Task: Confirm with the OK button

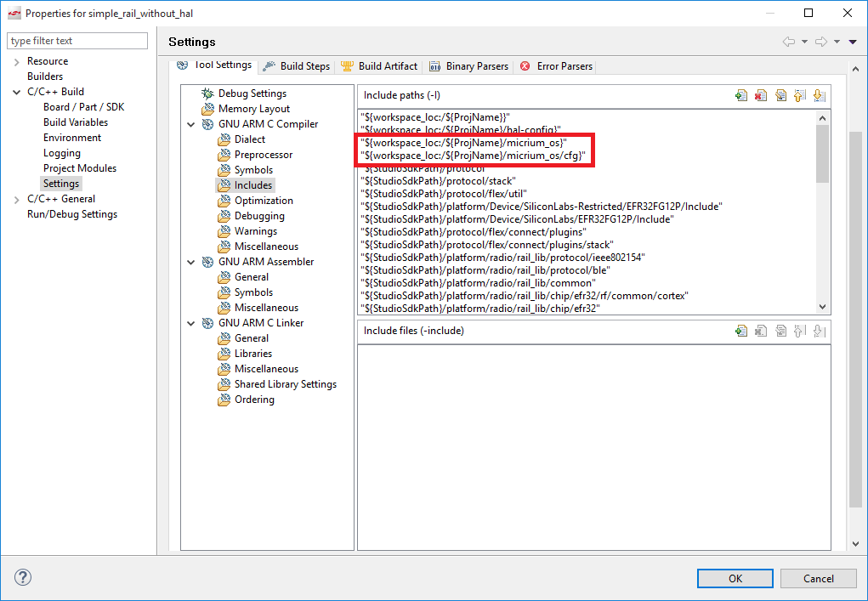Action: (735, 578)
